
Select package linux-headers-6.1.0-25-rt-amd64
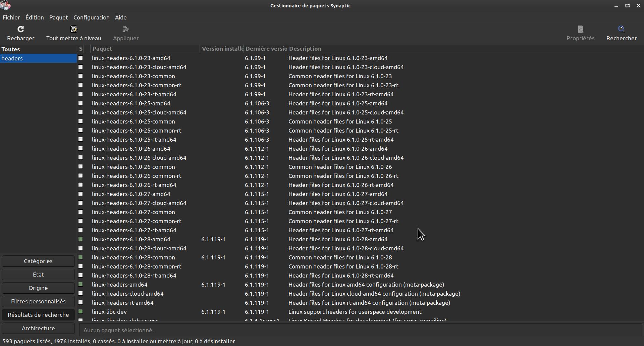(x=134, y=140)
